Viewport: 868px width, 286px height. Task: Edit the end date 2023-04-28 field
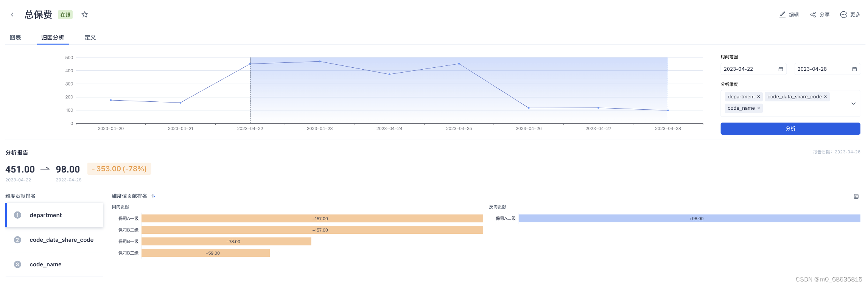pos(827,69)
